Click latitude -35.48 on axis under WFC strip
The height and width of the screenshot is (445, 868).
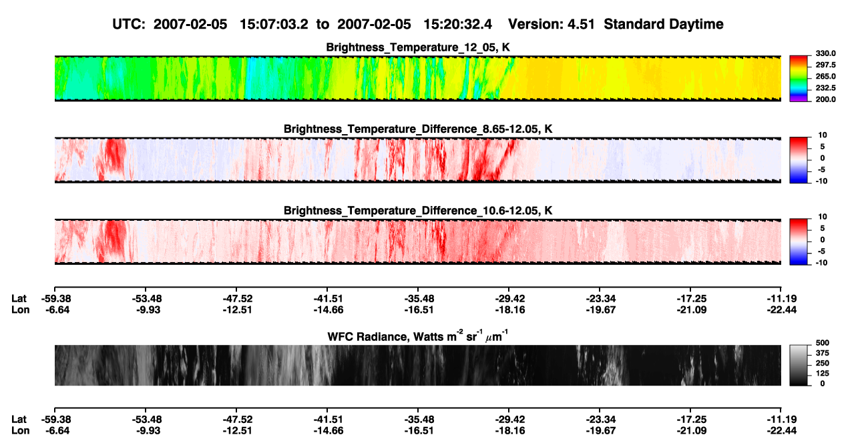[x=418, y=420]
